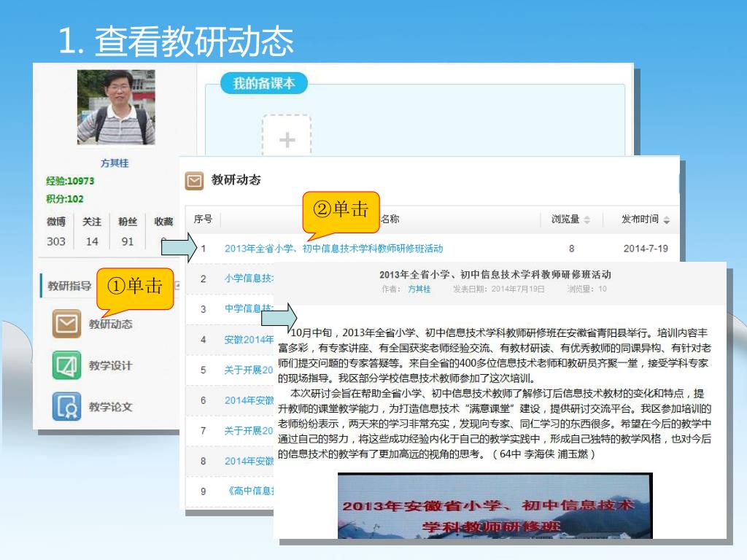This screenshot has height=560, width=747.
Task: Click the 教研指导 section header
Action: (x=69, y=286)
